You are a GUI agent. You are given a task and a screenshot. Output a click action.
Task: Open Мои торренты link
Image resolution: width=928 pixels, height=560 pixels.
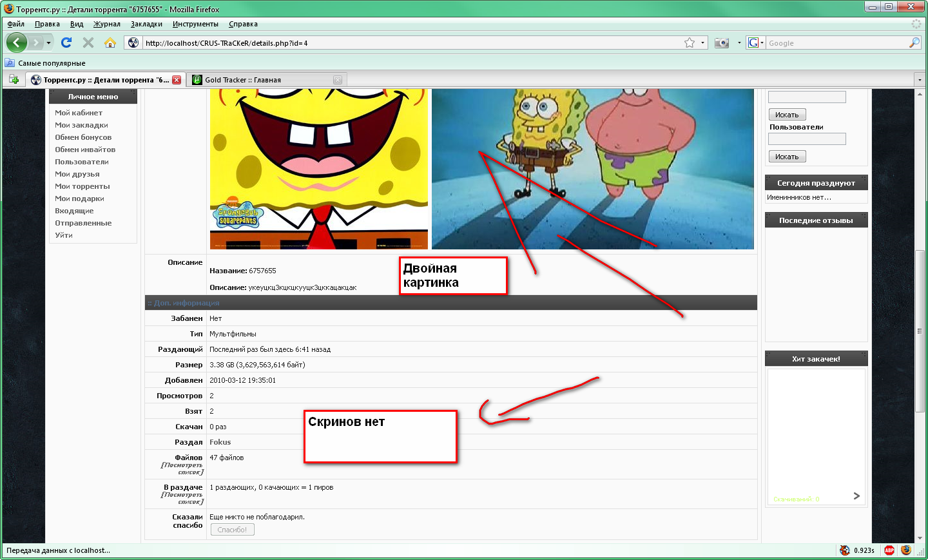click(x=82, y=186)
